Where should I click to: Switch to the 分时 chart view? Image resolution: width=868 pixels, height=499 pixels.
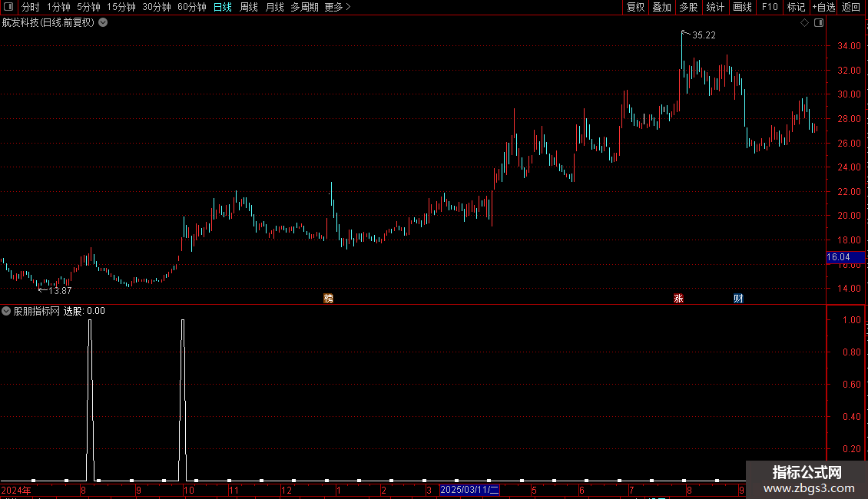click(x=30, y=7)
